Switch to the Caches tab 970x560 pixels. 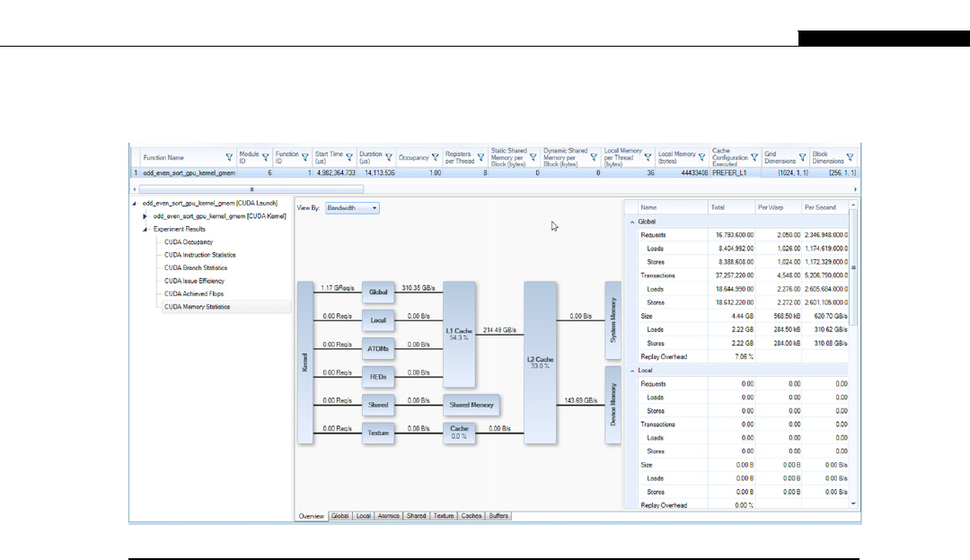[x=472, y=515]
